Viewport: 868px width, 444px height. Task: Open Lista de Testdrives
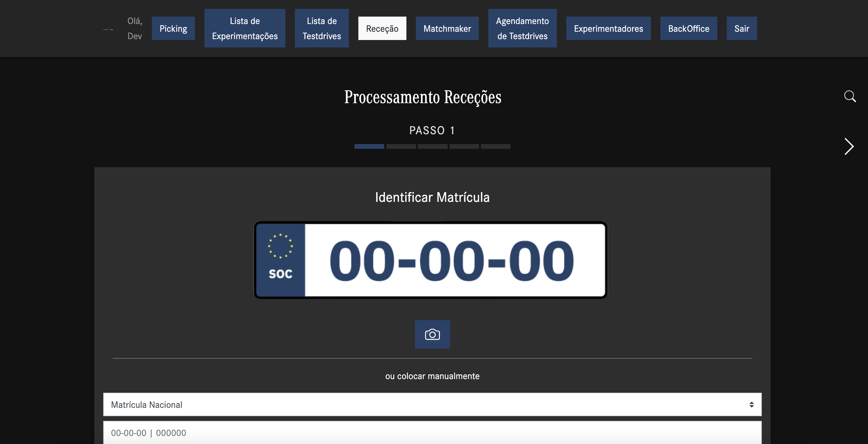[x=322, y=28]
